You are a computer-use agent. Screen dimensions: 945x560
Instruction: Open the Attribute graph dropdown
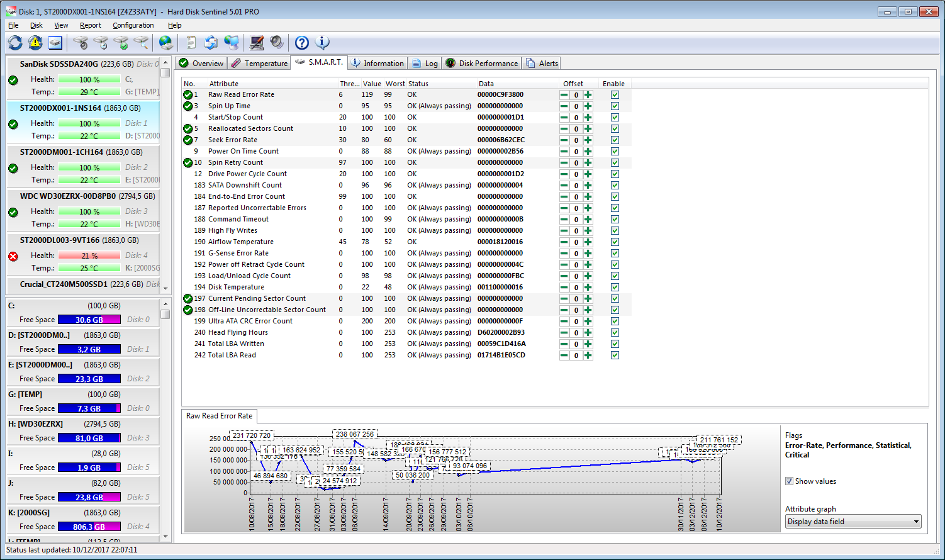[x=853, y=522]
